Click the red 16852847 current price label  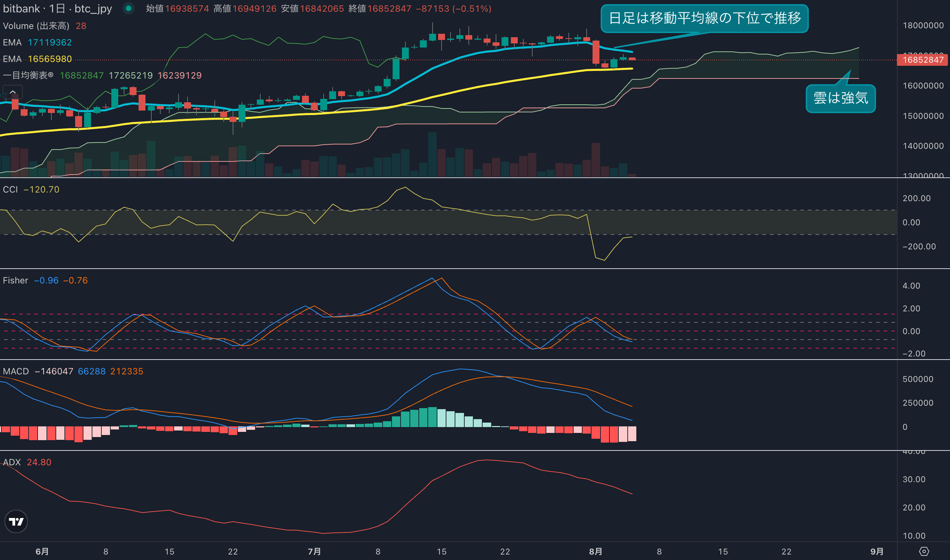[x=923, y=60]
